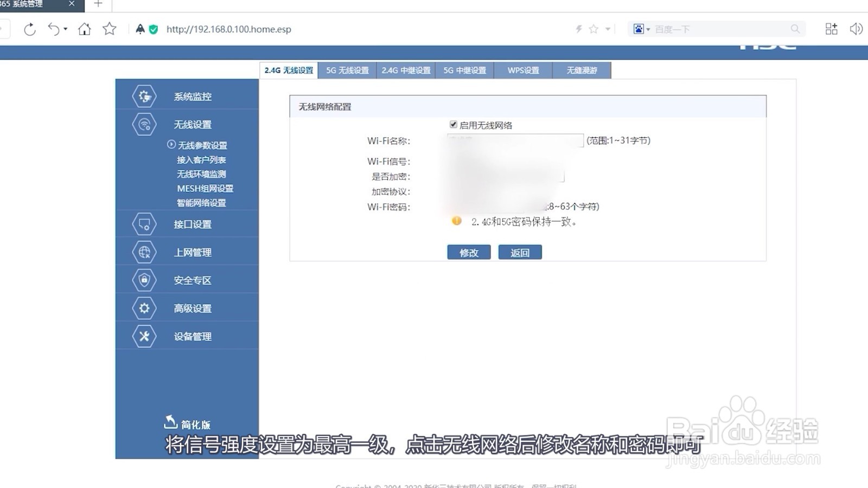Click the address bar URL field
868x488 pixels.
tap(228, 29)
